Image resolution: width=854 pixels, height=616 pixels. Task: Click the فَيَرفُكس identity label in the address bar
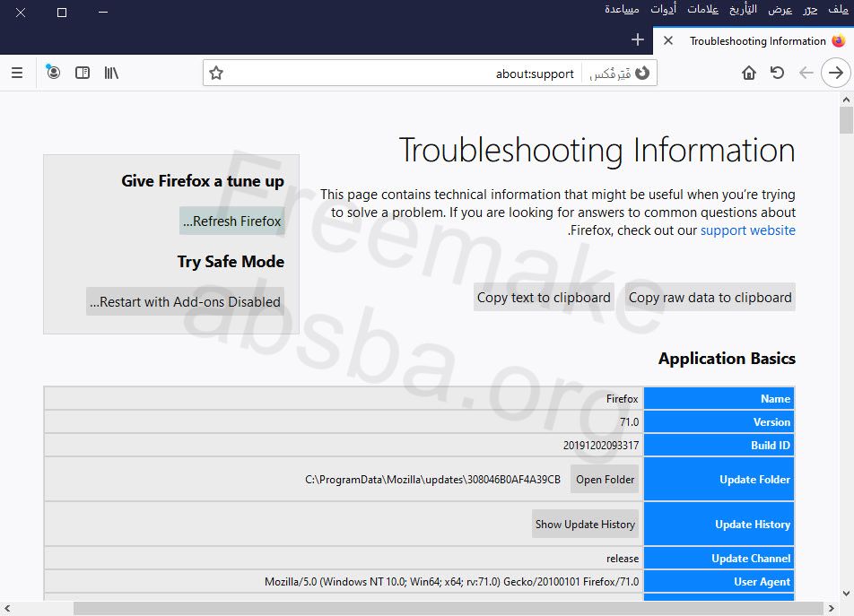[x=610, y=74]
